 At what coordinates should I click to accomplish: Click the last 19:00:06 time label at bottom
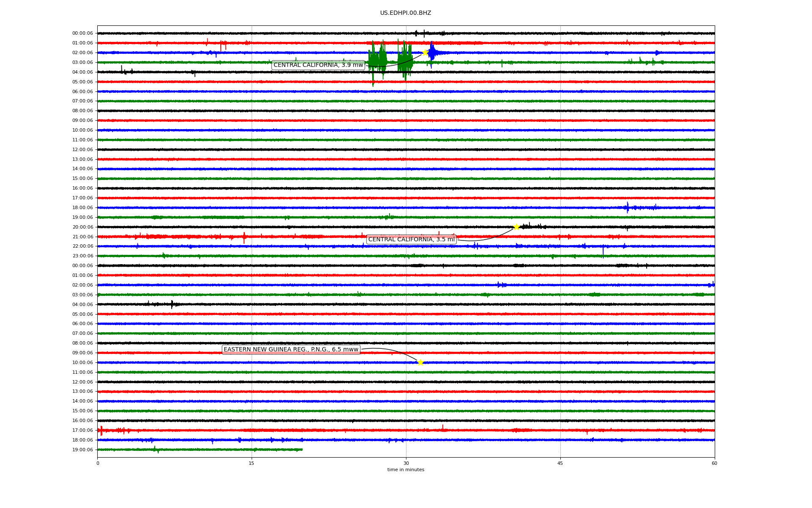[82, 450]
